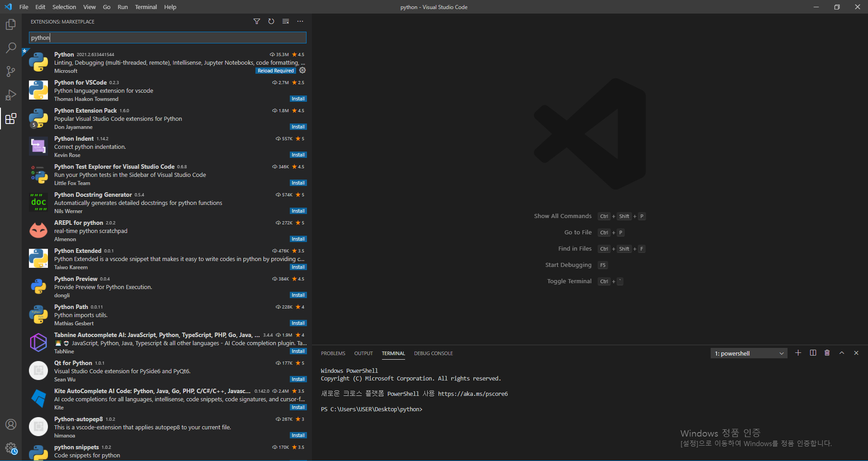The width and height of the screenshot is (868, 461).
Task: Install the Python Preview extension
Action: coord(298,295)
